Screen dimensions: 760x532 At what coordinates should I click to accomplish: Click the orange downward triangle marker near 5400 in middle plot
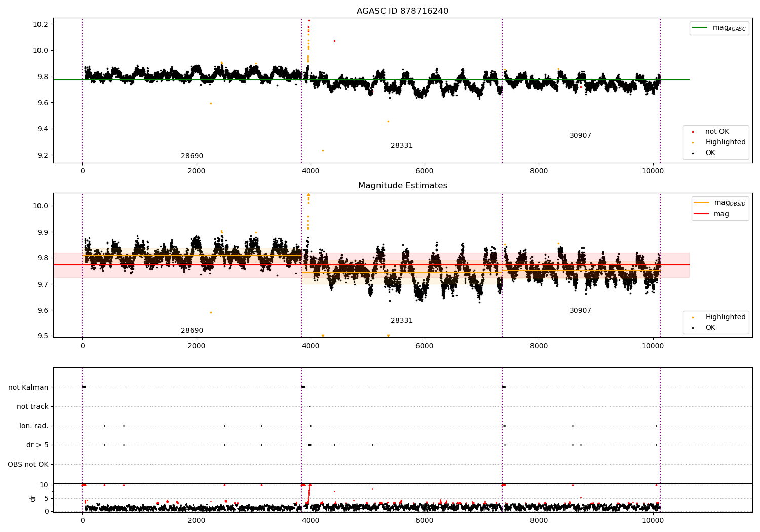tap(388, 336)
